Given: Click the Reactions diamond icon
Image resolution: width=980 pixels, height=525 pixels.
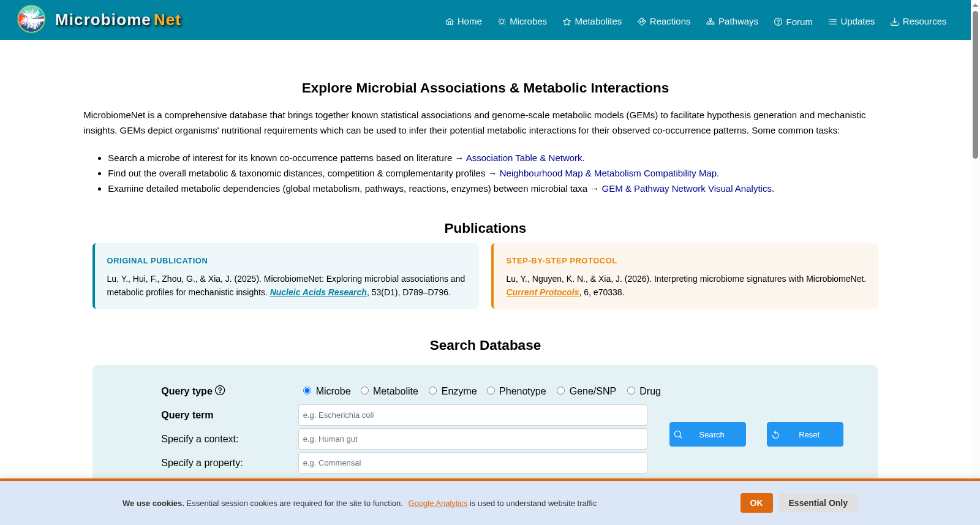Looking at the screenshot, I should (x=642, y=22).
